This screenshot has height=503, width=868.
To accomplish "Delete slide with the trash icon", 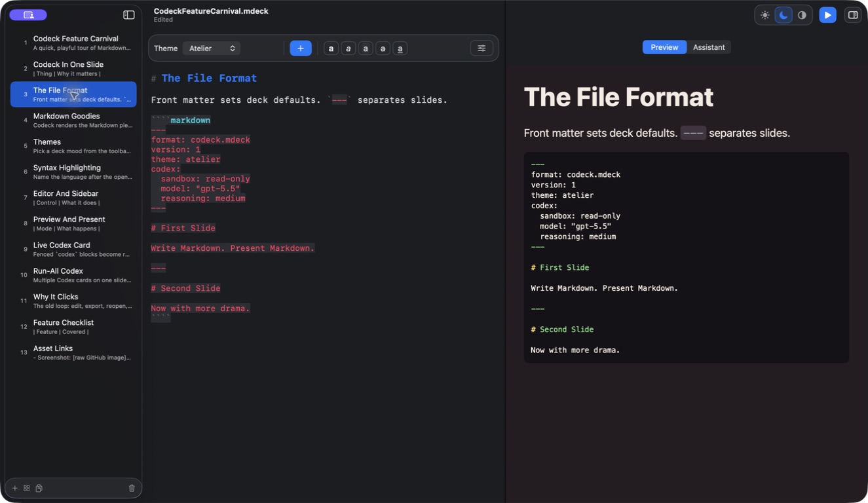I will pos(132,488).
